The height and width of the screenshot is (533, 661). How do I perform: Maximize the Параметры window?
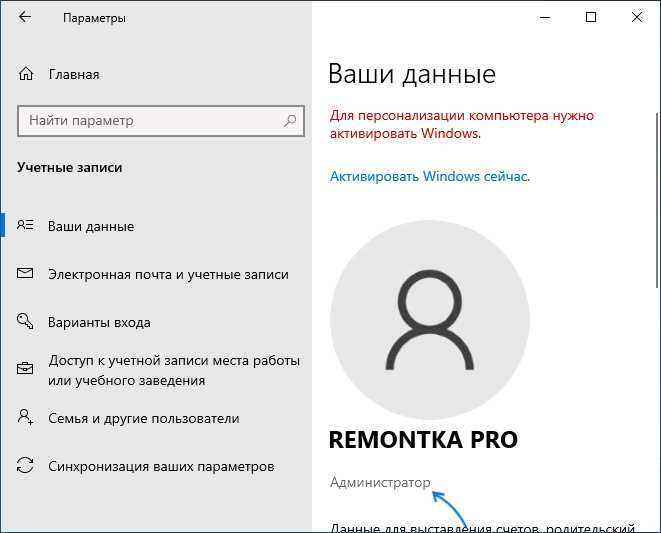(x=591, y=17)
